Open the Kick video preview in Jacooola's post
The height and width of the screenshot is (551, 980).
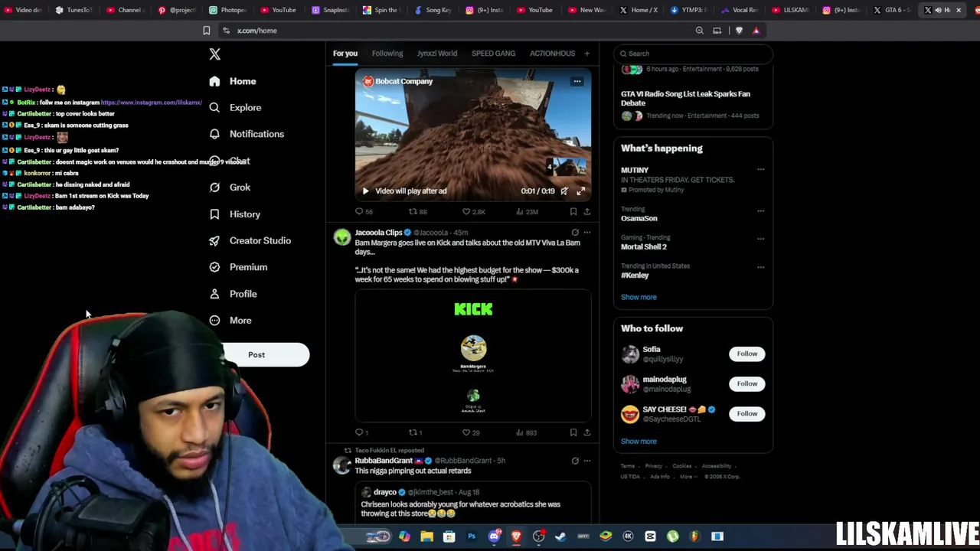[x=473, y=356]
